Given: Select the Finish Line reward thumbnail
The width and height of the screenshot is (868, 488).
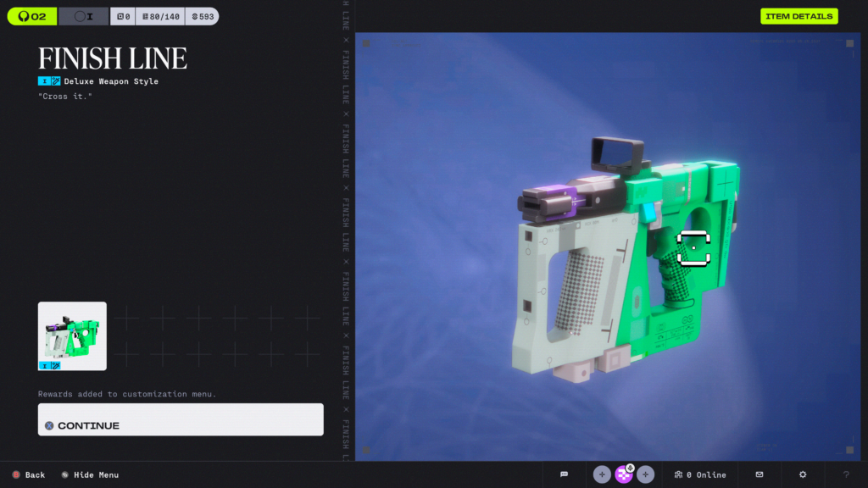Looking at the screenshot, I should pos(72,335).
